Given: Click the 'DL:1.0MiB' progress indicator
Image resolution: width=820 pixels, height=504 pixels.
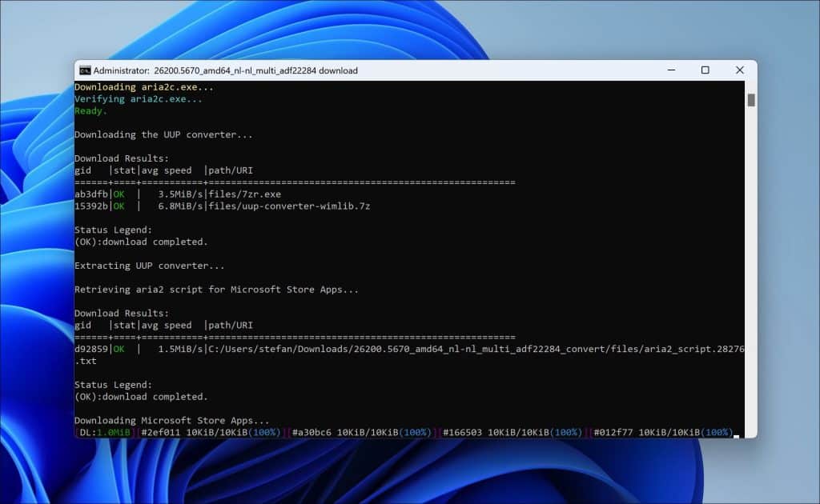Looking at the screenshot, I should coord(105,433).
